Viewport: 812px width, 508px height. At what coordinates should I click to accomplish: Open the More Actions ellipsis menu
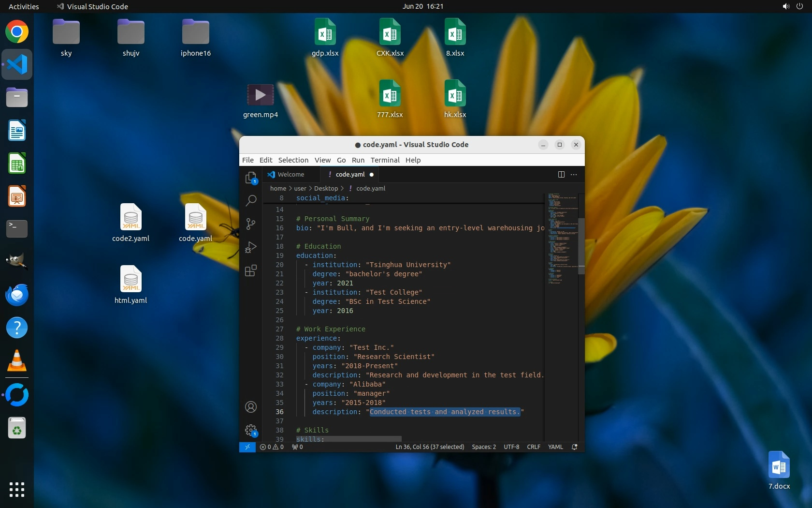[574, 175]
